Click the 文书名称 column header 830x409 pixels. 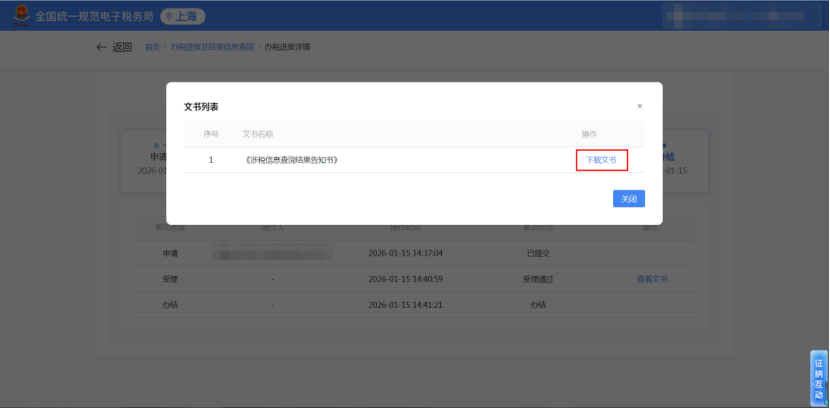[258, 134]
